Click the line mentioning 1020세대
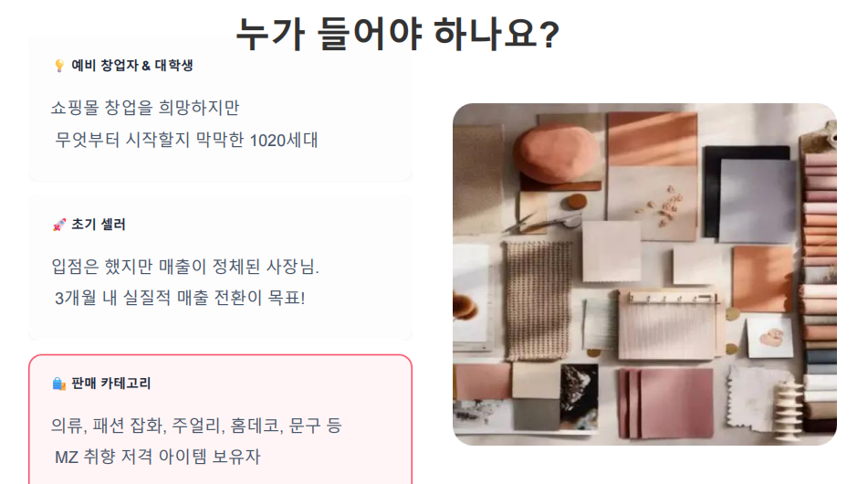868x484 pixels. click(186, 140)
